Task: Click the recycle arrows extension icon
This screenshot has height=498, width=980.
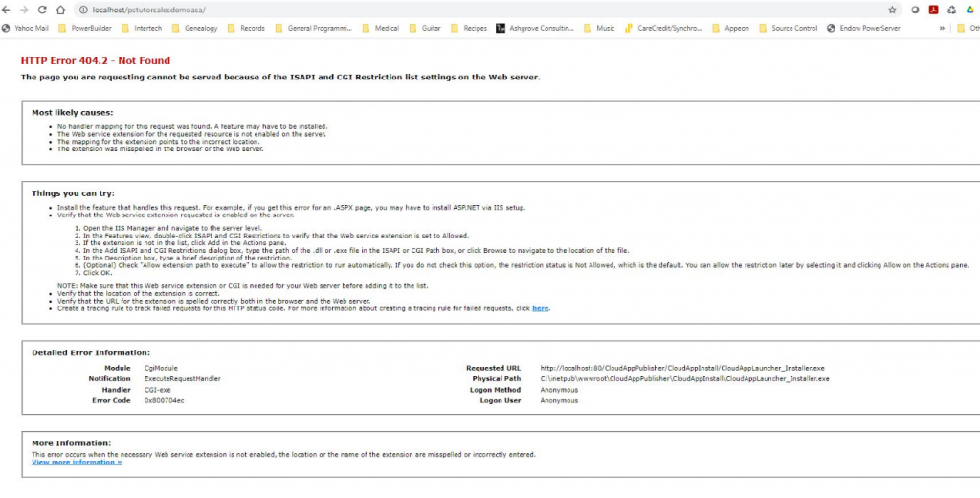Action: [x=950, y=10]
